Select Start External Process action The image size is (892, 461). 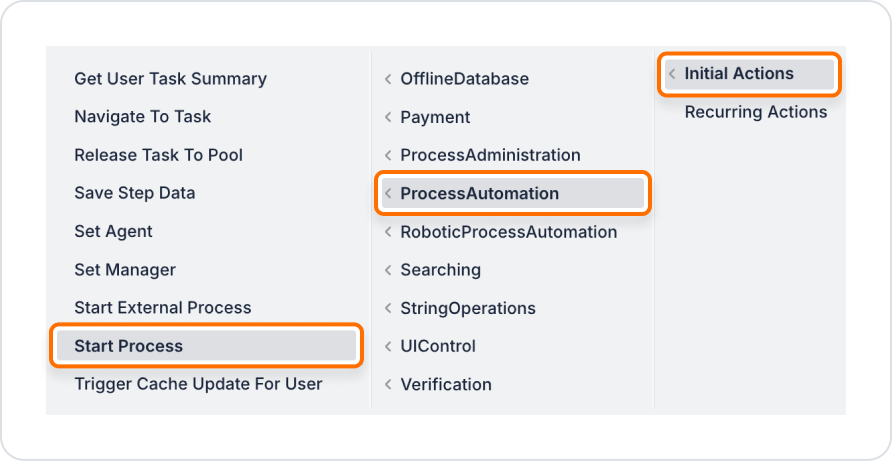point(162,308)
